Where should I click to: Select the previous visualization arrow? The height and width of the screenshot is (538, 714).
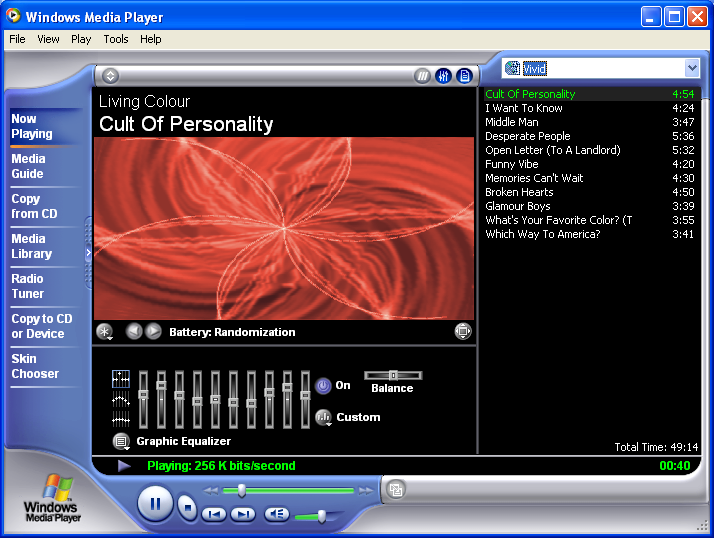(134, 331)
